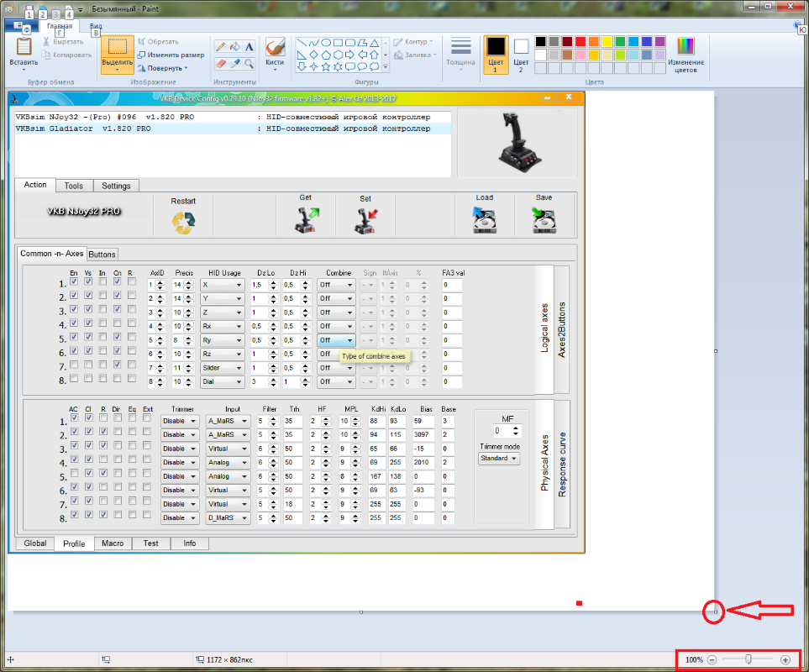
Task: Choose the five-point star shape
Action: pyautogui.click(x=326, y=66)
